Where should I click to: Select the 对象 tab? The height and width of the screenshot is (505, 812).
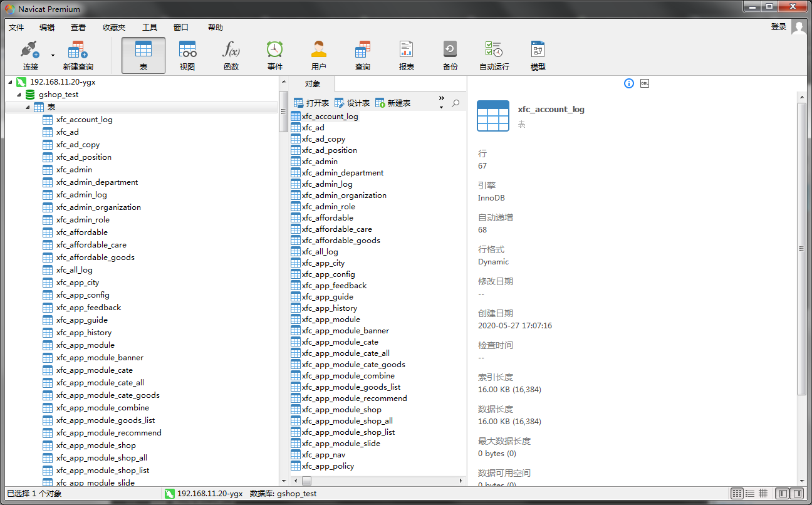click(313, 84)
